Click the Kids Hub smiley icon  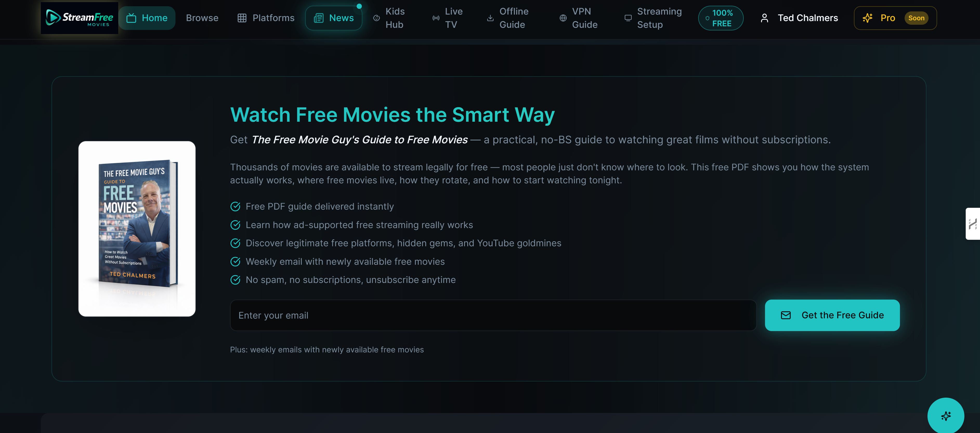tap(376, 17)
